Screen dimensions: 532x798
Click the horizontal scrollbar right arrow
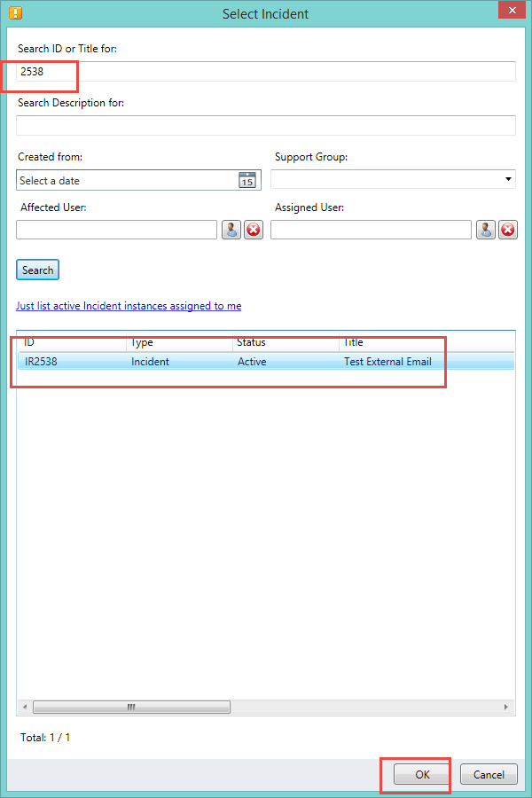pyautogui.click(x=506, y=708)
